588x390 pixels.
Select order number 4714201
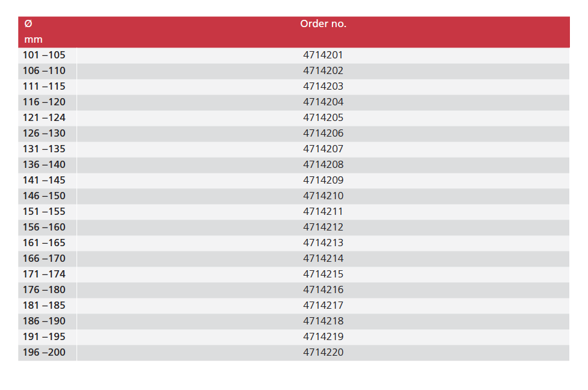[x=323, y=55]
